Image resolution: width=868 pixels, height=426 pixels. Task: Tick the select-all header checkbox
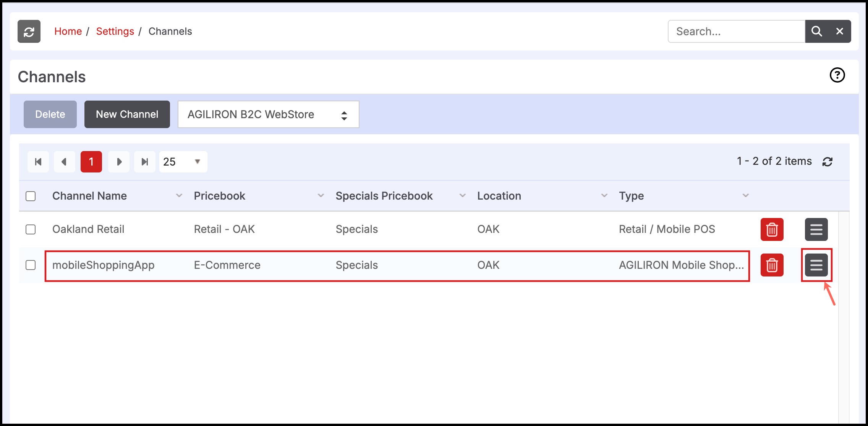click(31, 196)
